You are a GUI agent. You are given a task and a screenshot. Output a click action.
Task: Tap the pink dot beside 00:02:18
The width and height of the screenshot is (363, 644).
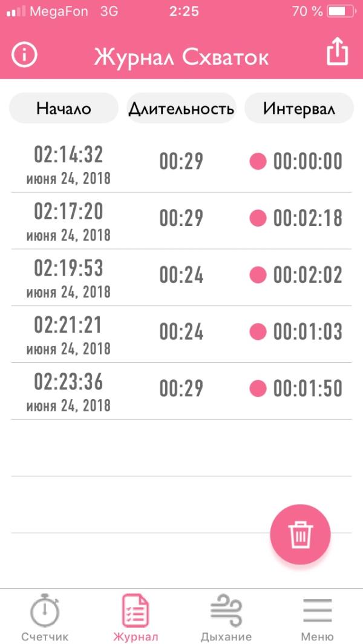pos(258,218)
